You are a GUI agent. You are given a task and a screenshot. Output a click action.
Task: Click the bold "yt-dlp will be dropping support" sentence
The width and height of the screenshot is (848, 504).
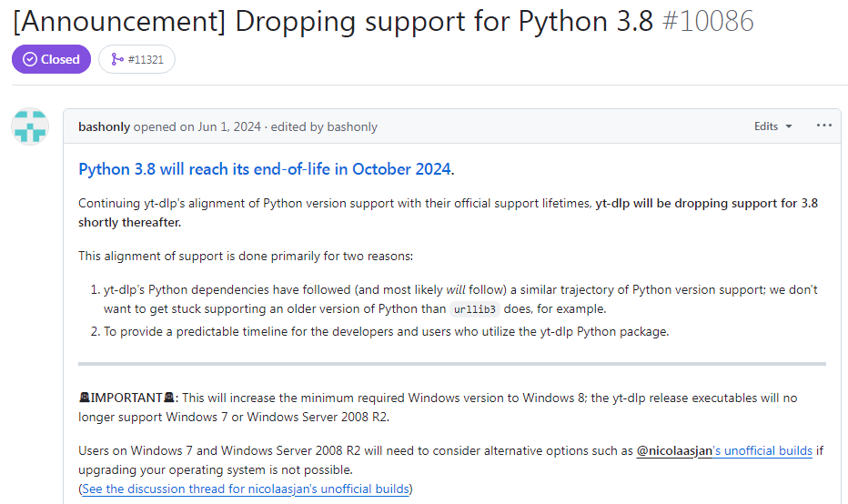706,203
